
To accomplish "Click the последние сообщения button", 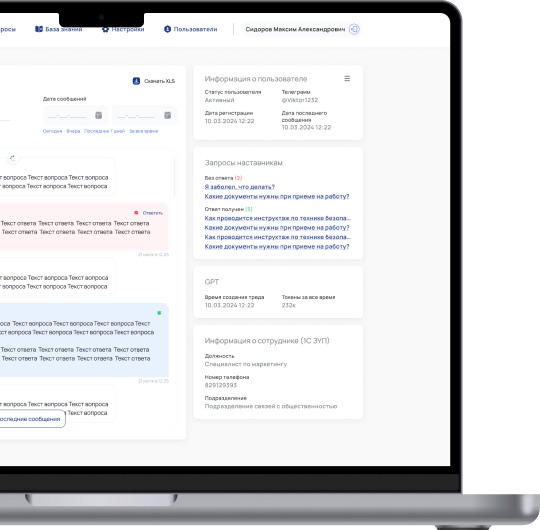I will click(32, 419).
